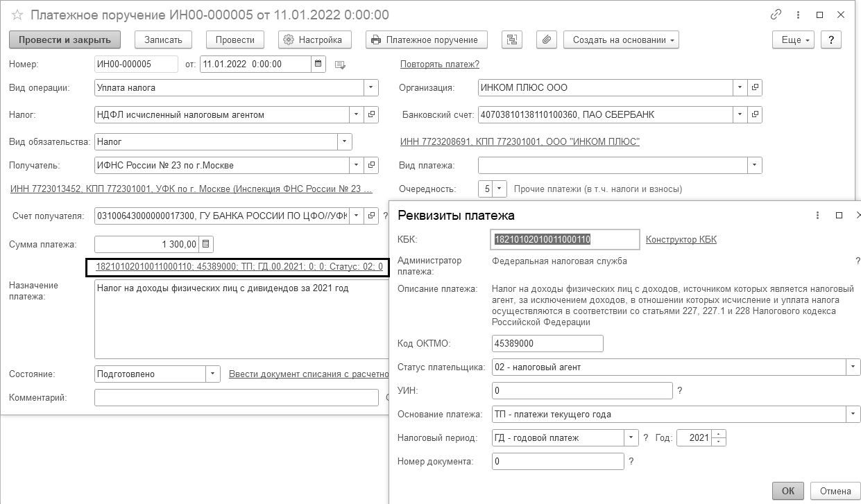This screenshot has width=861, height=504.
Task: Open attached files with paperclip icon
Action: click(x=547, y=40)
